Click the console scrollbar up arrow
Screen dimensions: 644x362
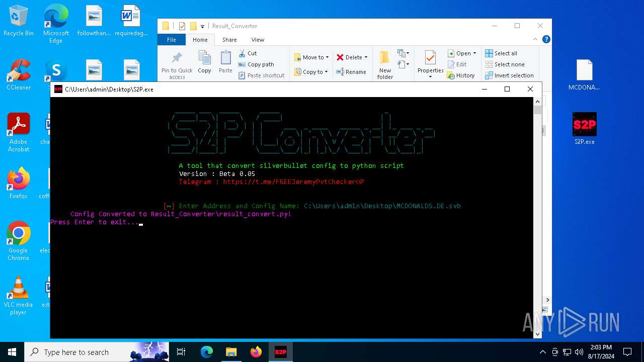pos(537,101)
